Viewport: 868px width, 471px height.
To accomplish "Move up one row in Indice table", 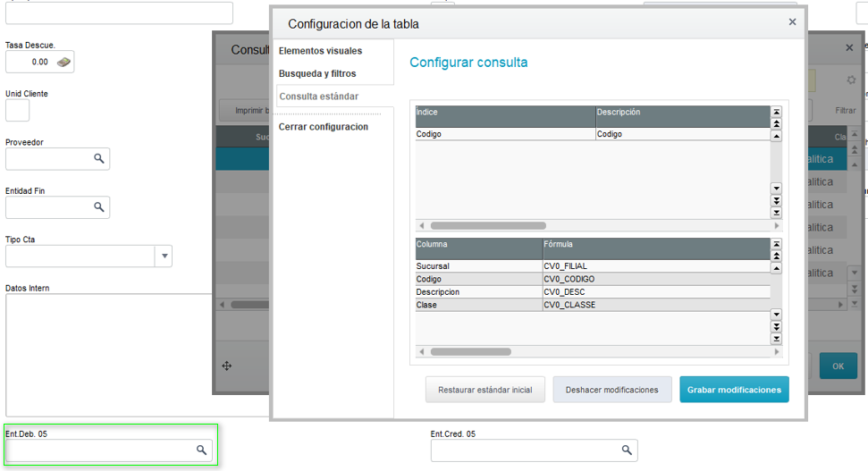I will (x=776, y=136).
